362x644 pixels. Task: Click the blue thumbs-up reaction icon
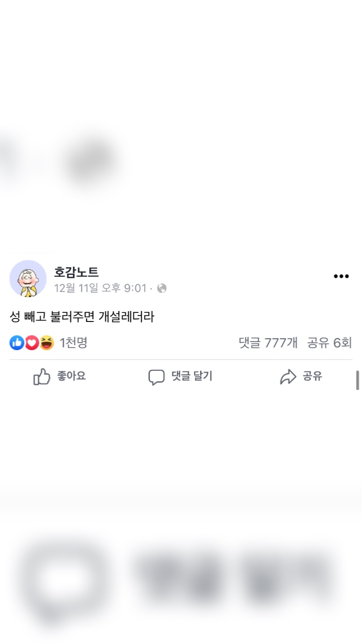(x=17, y=343)
